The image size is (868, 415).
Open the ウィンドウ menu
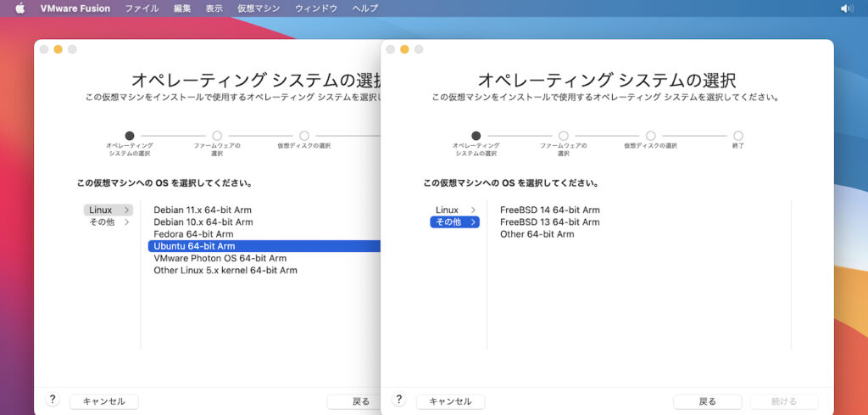(316, 8)
